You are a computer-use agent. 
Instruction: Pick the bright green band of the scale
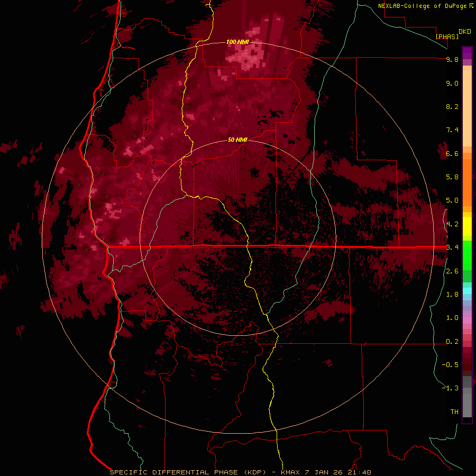[467, 255]
